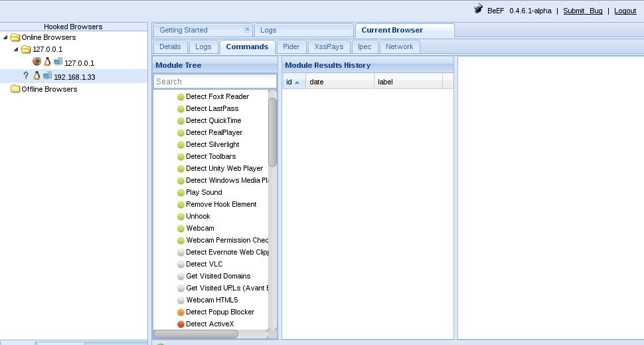
Task: Open the browser Logs sub-tab
Action: click(x=203, y=47)
